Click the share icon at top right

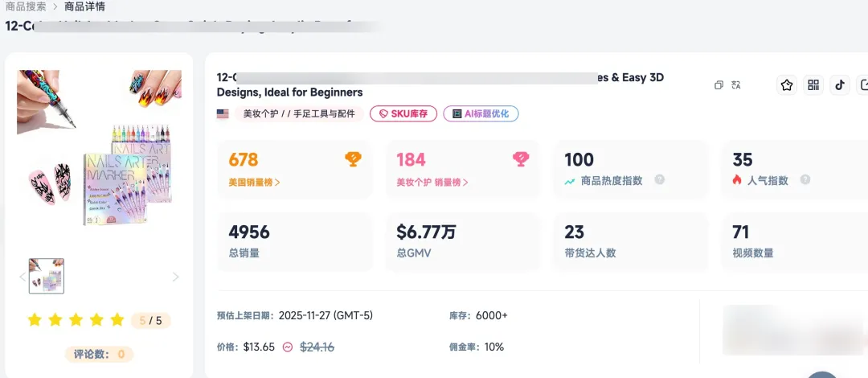click(864, 85)
